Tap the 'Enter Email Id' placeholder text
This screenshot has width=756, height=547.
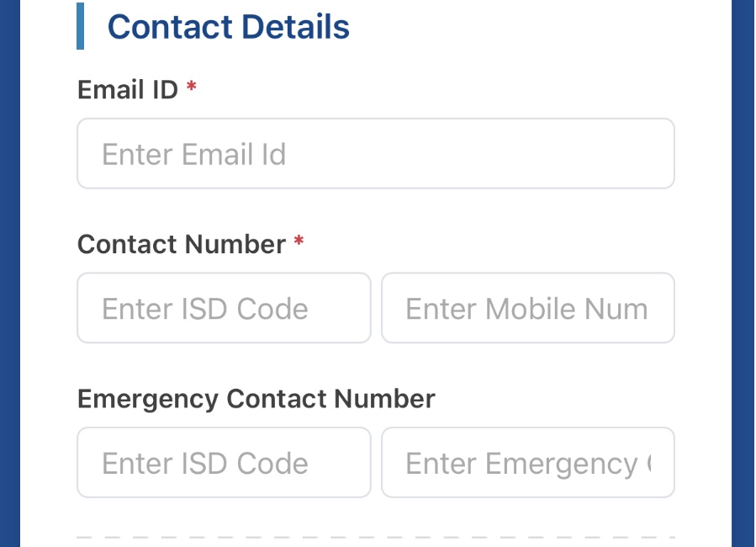pyautogui.click(x=194, y=154)
